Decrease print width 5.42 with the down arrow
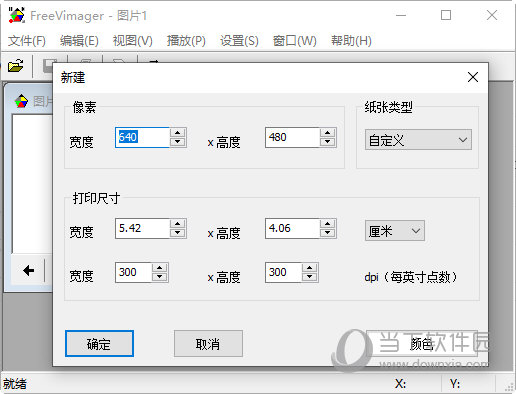516x394 pixels. click(178, 233)
